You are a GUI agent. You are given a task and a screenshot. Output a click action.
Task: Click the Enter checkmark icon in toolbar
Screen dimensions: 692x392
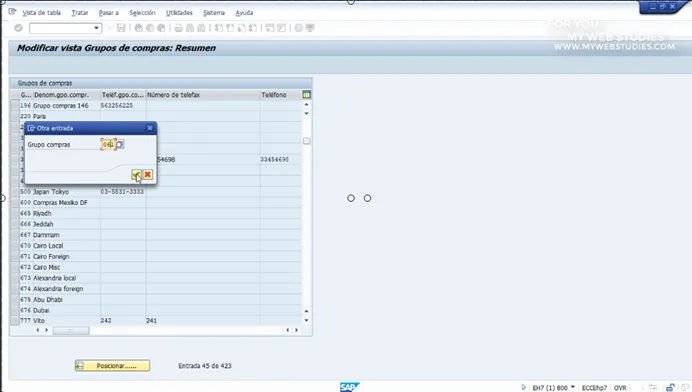pos(18,28)
